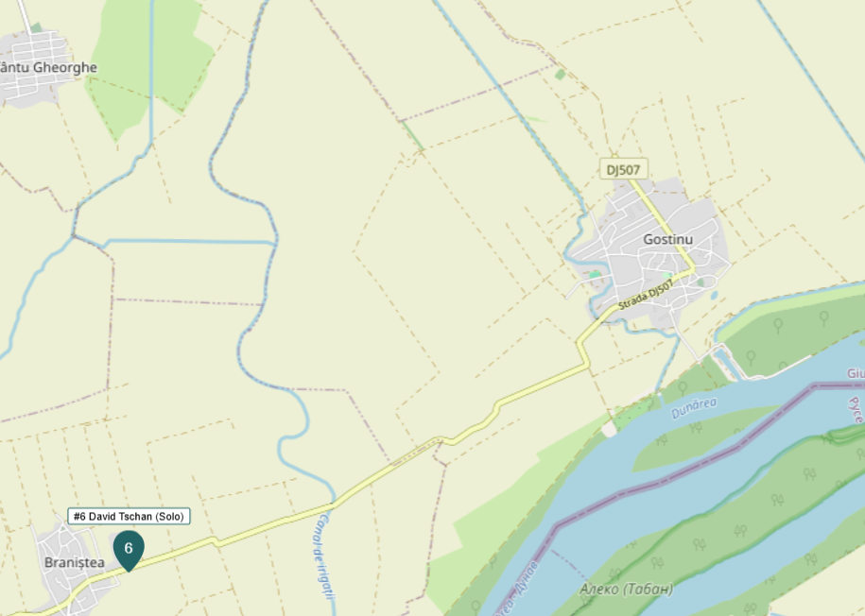Image resolution: width=865 pixels, height=616 pixels.
Task: Click the light-green forest area beside Sfântu Gheorghe
Action: pos(149,60)
